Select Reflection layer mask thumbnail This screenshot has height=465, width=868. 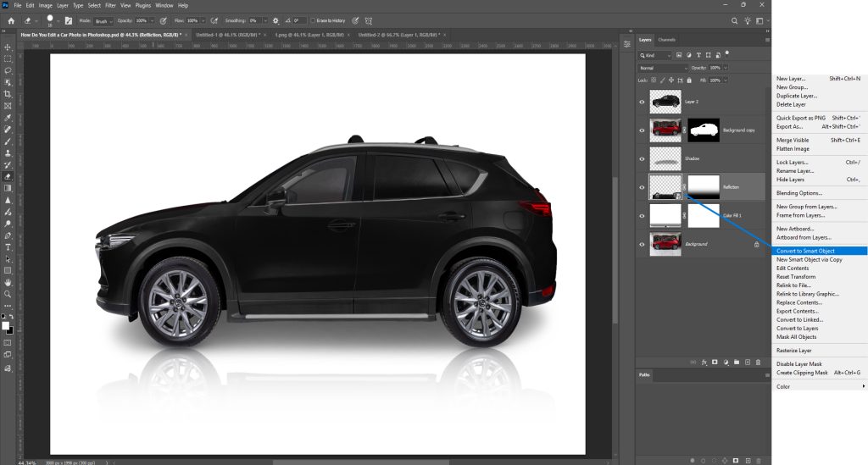pyautogui.click(x=704, y=187)
